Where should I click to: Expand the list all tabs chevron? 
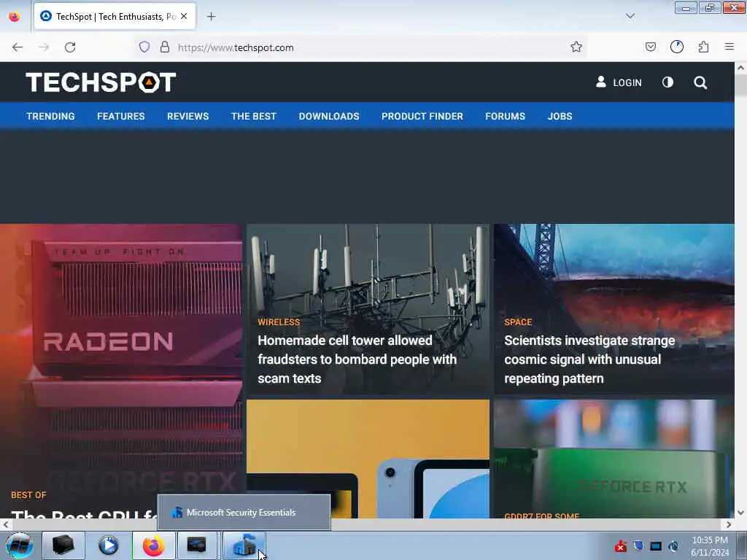[x=630, y=16]
